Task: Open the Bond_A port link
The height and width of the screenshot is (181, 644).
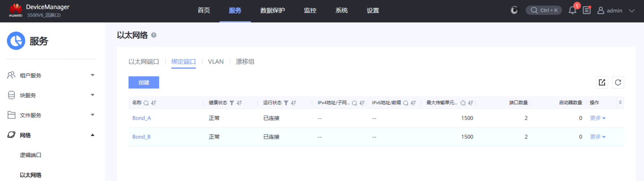Action: (x=141, y=118)
